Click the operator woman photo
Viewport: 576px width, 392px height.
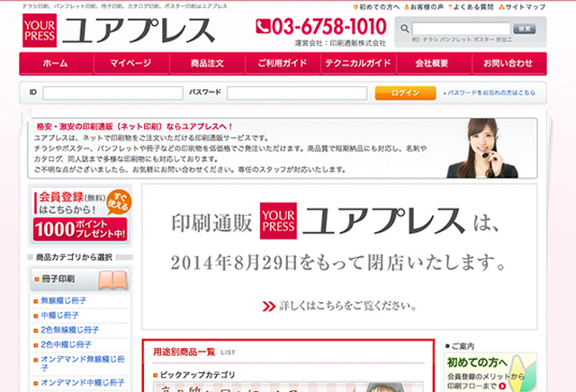pos(482,148)
